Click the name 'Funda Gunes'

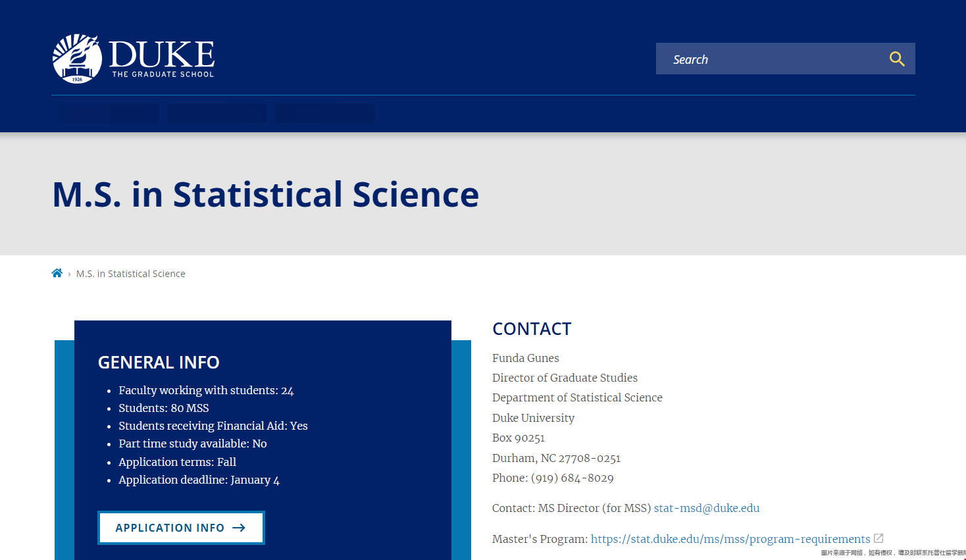[526, 358]
